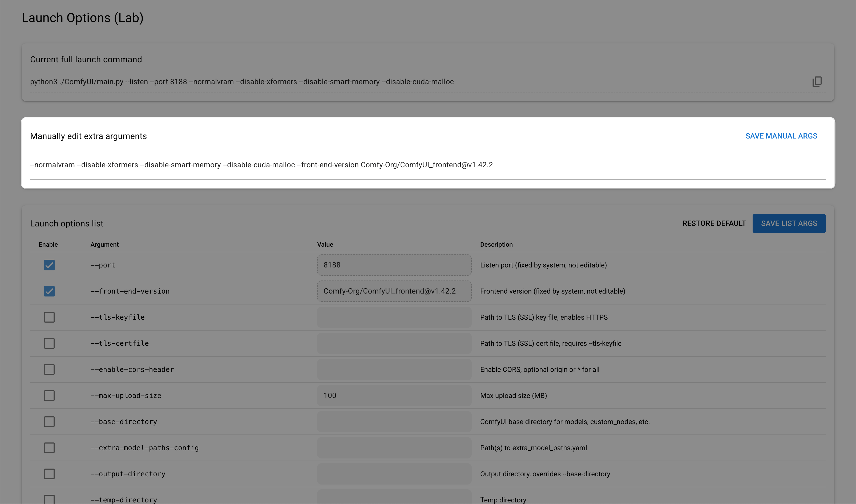The image size is (856, 504).
Task: Copy the full launch command
Action: point(817,82)
